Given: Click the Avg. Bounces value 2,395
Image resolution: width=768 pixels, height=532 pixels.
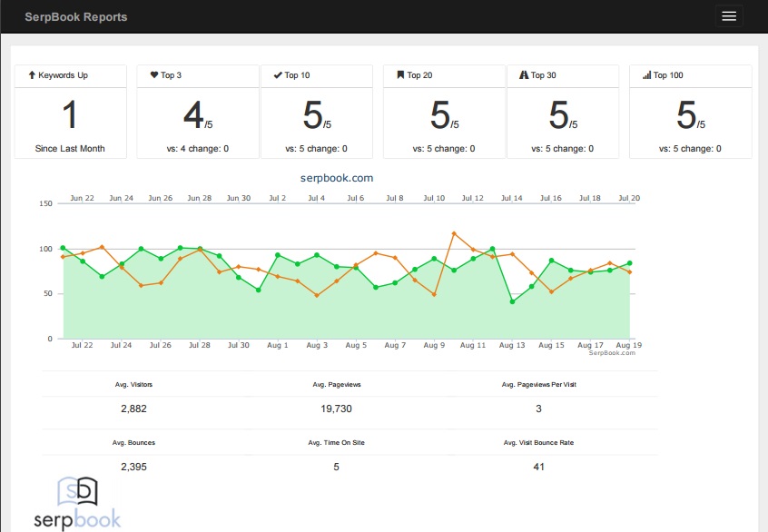Looking at the screenshot, I should coord(133,467).
